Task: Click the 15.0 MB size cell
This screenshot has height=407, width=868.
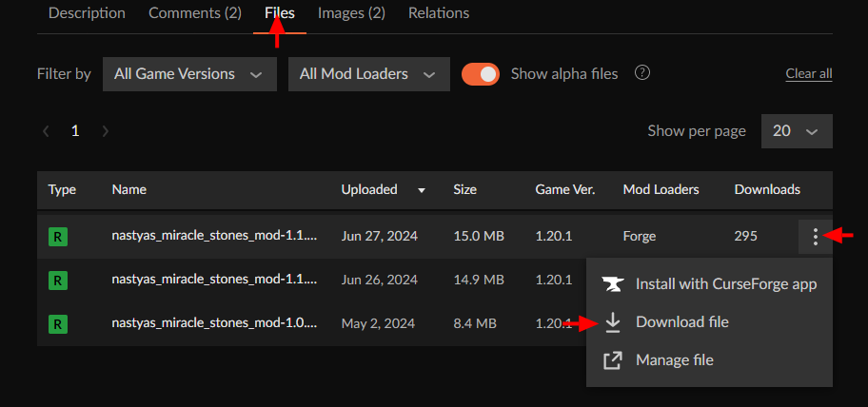Action: 479,237
